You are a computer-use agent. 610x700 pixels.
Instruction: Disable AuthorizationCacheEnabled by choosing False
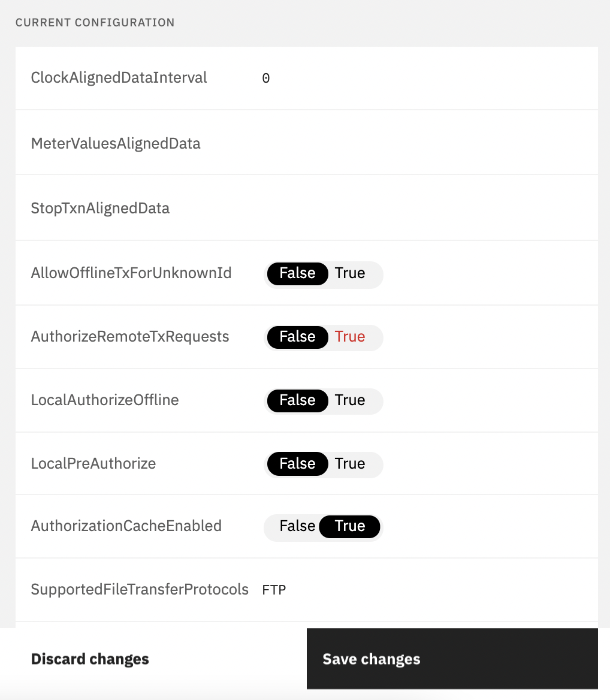click(x=297, y=526)
